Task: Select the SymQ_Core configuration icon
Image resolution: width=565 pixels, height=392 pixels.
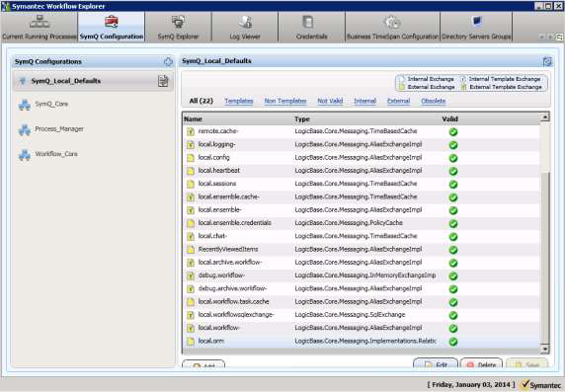Action: pyautogui.click(x=25, y=105)
